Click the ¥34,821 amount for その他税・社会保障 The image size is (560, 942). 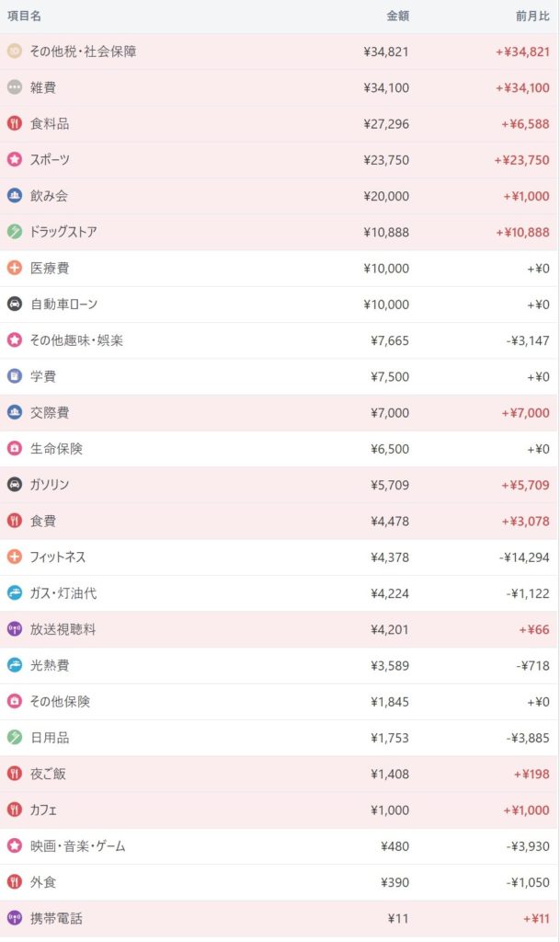coord(386,52)
